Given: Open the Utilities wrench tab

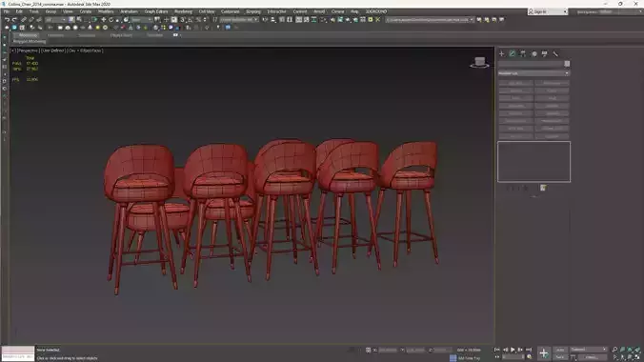Looking at the screenshot, I should point(555,54).
